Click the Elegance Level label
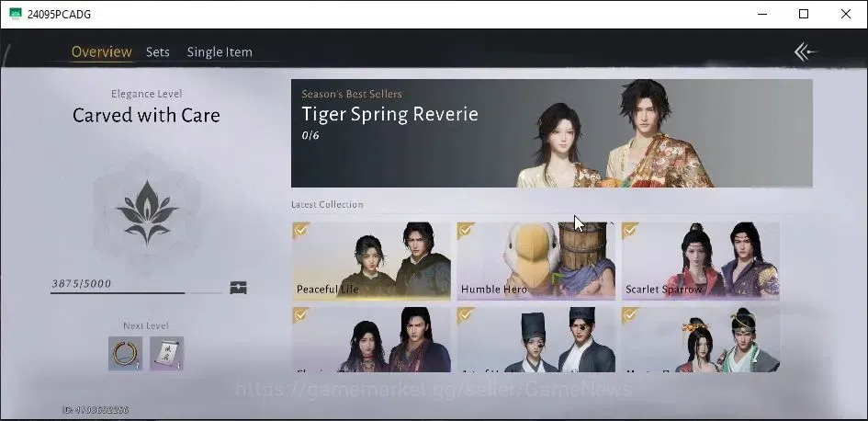Viewport: 868px width, 421px height. click(x=146, y=94)
